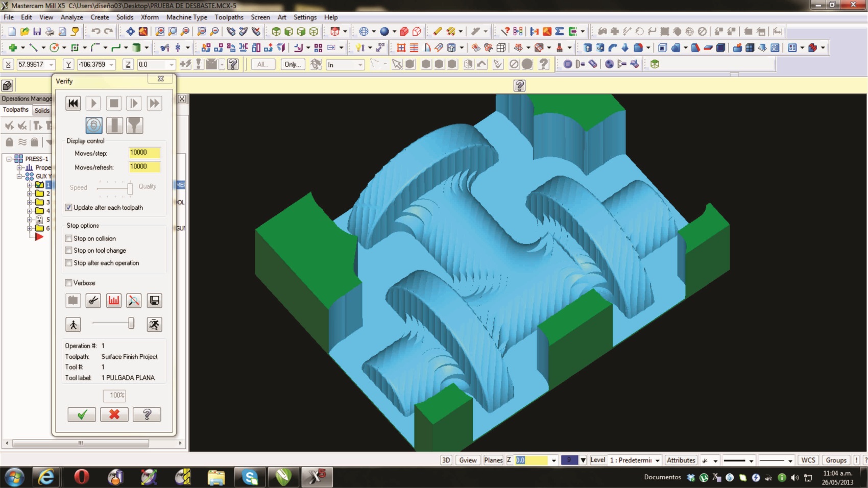Confirm Verify with the green checkmark button
868x488 pixels.
tap(82, 414)
